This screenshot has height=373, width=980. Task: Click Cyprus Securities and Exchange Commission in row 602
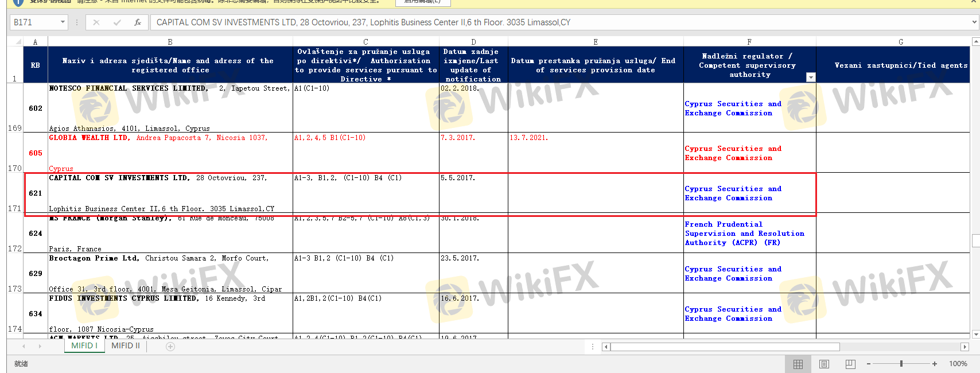click(x=749, y=108)
